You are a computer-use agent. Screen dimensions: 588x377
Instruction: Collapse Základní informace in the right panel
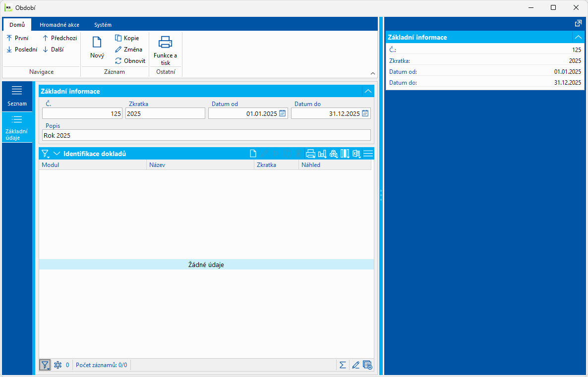click(578, 37)
